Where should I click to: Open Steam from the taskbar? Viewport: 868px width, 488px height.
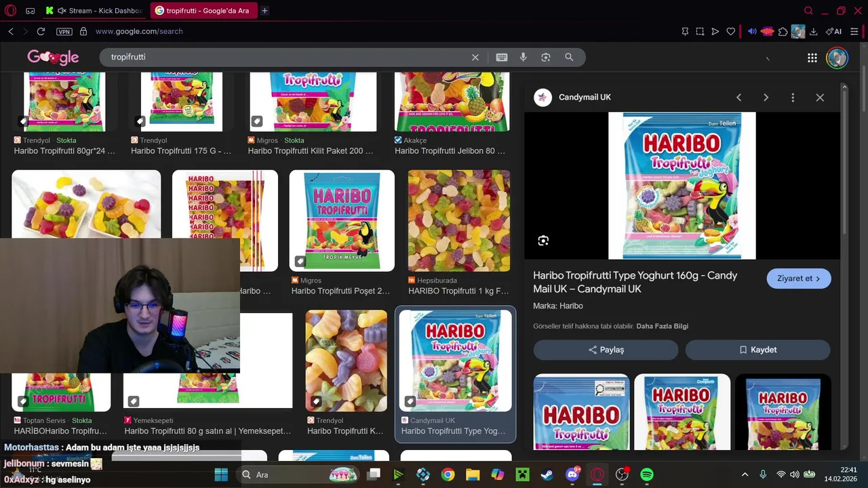(x=547, y=474)
